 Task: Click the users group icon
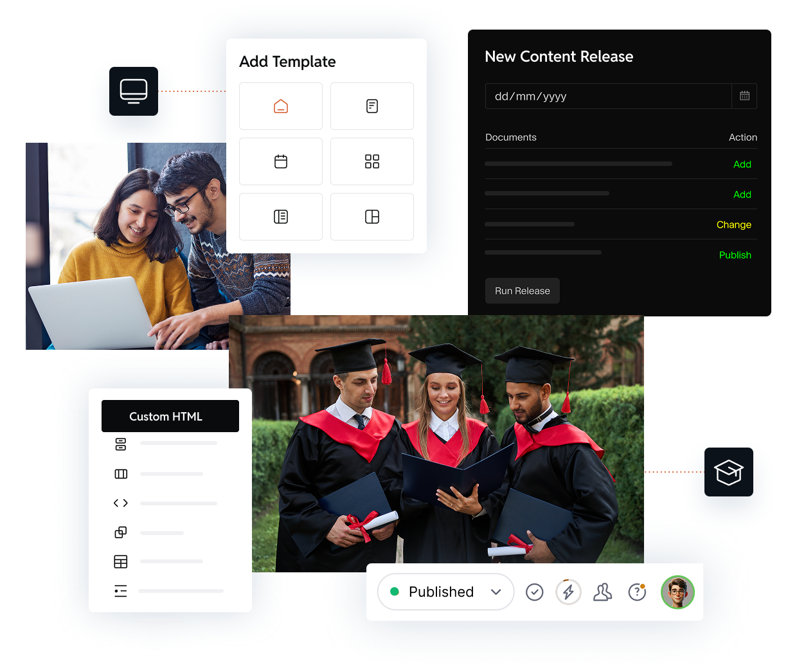(x=602, y=592)
